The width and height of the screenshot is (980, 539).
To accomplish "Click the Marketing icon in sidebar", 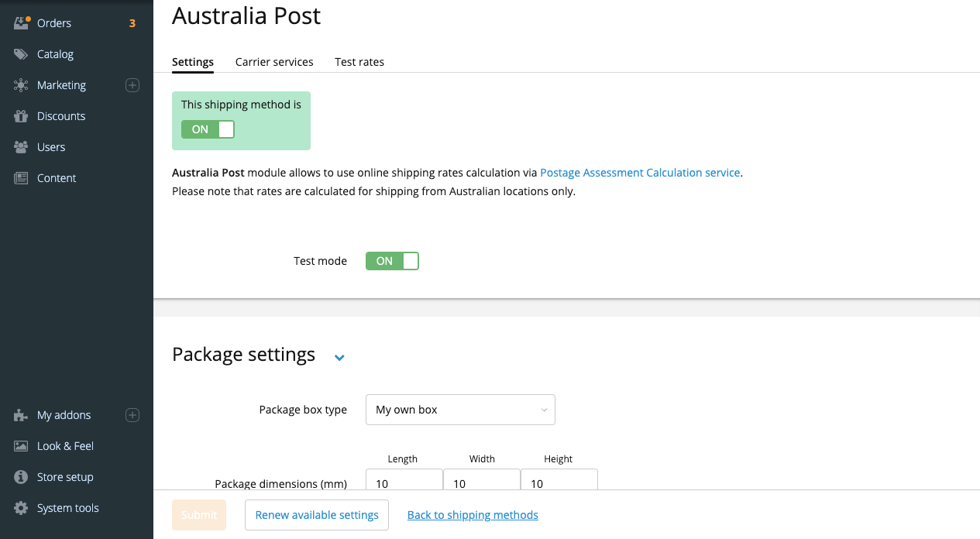I will coord(21,85).
